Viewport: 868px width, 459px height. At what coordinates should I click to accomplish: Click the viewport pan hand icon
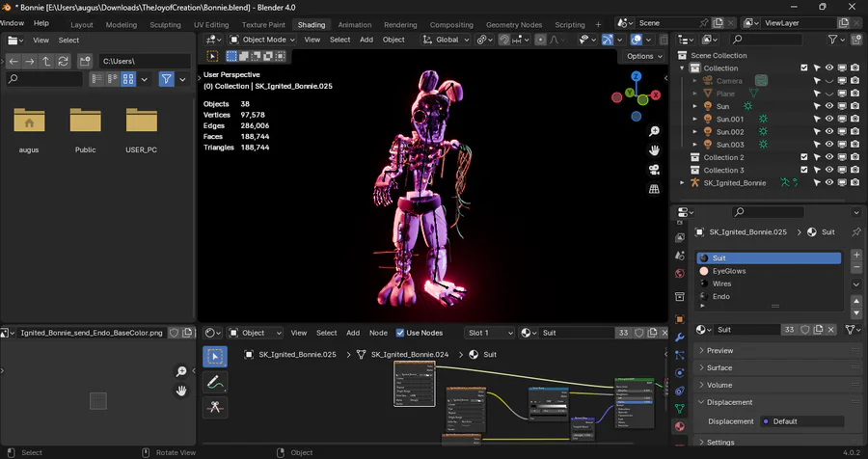tap(654, 150)
